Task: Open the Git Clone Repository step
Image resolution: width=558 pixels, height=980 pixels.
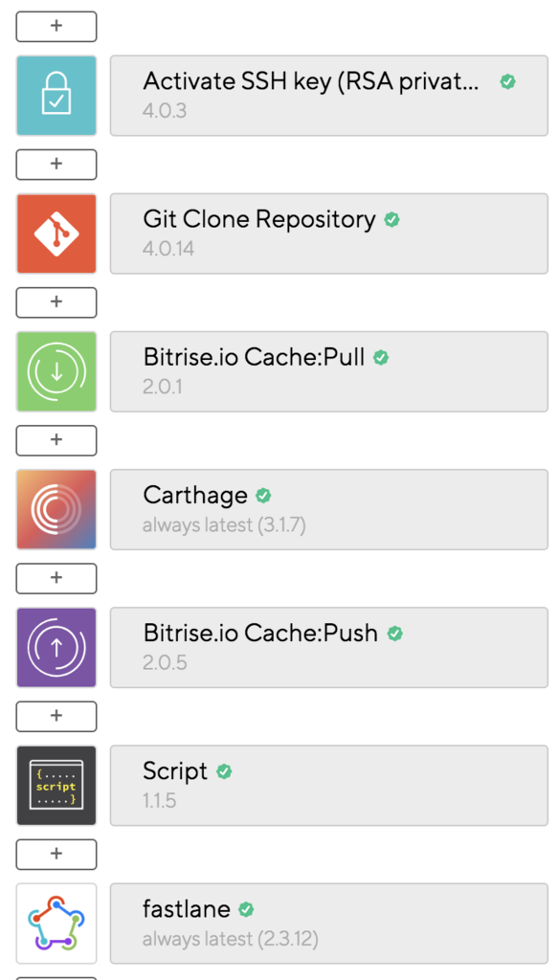Action: tap(329, 234)
